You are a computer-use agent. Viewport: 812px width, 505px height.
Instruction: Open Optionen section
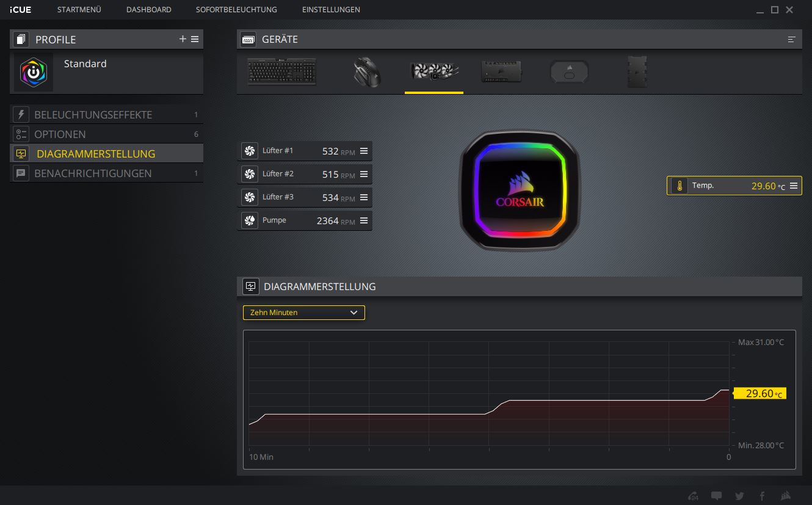coord(107,134)
